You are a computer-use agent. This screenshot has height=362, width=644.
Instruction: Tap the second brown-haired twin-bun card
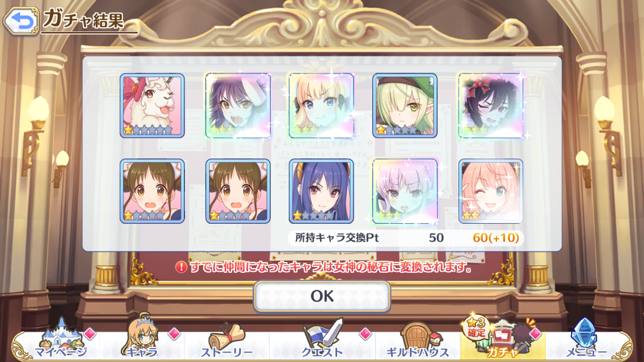(238, 191)
